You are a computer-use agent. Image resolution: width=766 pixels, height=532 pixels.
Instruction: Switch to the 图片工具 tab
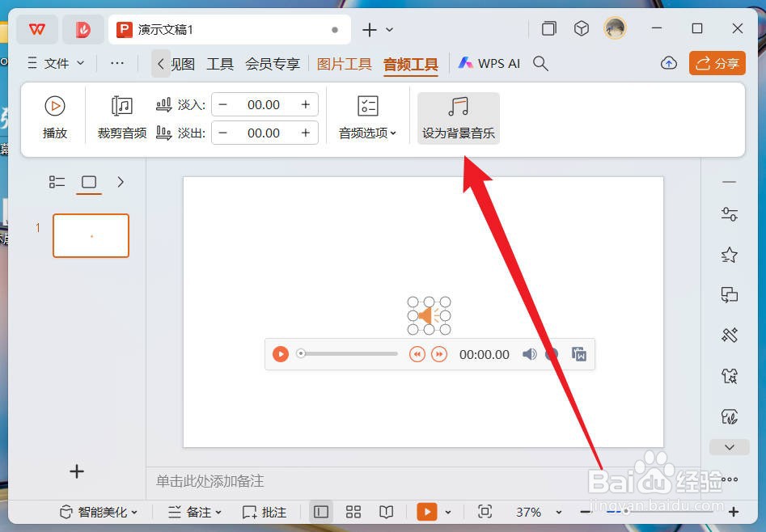click(344, 62)
